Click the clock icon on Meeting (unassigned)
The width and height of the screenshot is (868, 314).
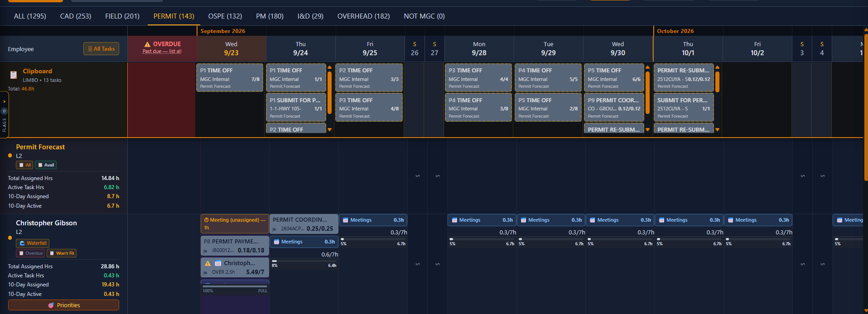click(206, 220)
